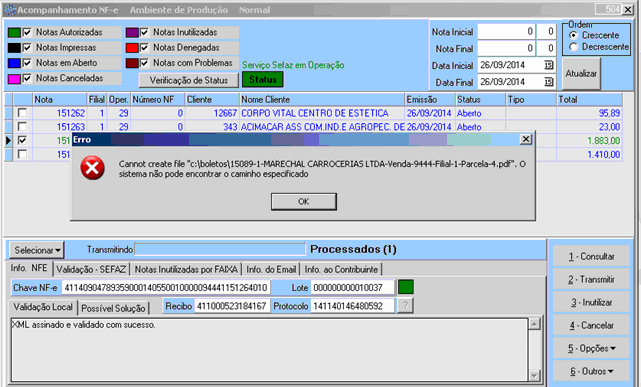
Task: Click the question mark button beside Protocolo
Action: pos(405,305)
